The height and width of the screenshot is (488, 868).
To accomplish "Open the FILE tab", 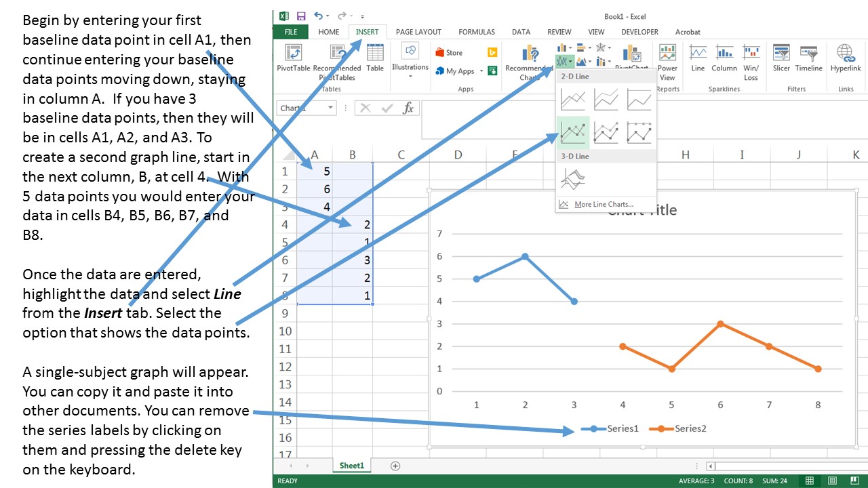I will (x=290, y=32).
